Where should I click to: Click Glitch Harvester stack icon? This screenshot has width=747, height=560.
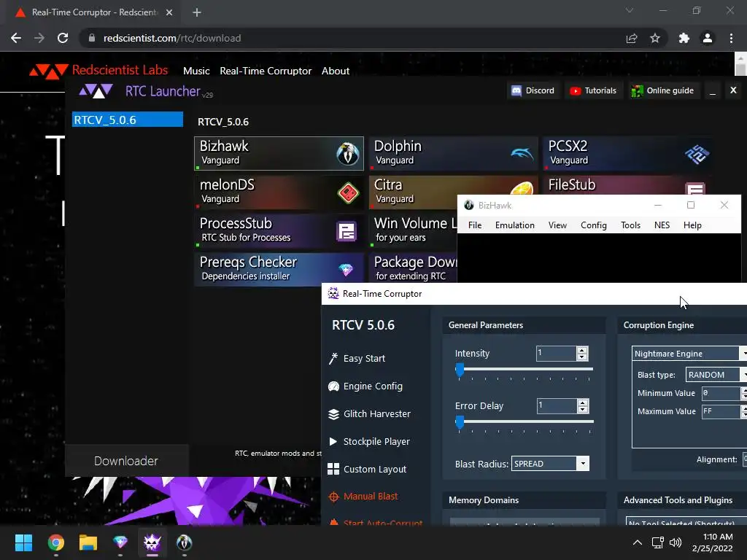click(x=333, y=414)
